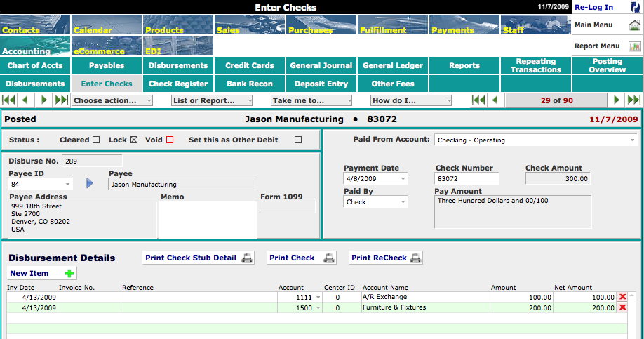Delete the Furniture & Fixtures line item
Screen dimensions: 644x339
click(623, 307)
